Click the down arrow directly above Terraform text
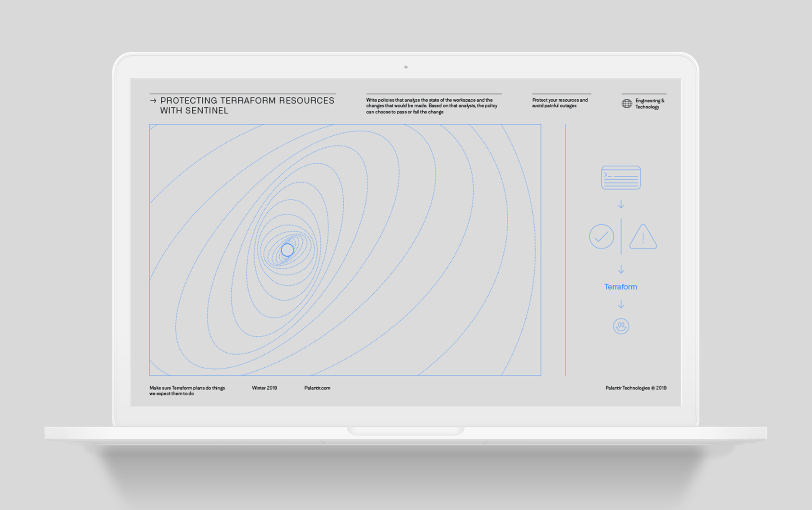The width and height of the screenshot is (812, 510). click(x=621, y=269)
